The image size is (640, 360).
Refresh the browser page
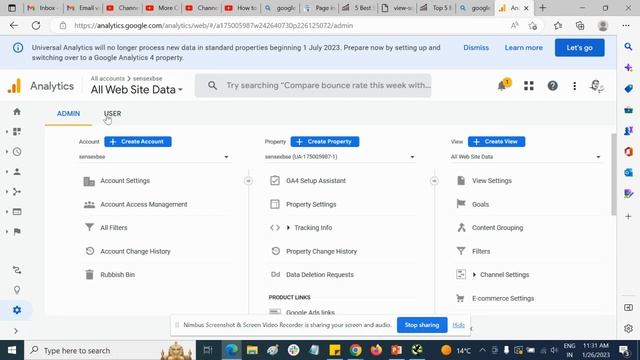(x=36, y=25)
